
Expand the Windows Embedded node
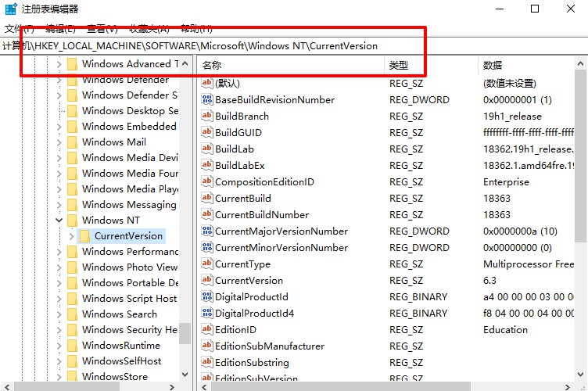(59, 127)
